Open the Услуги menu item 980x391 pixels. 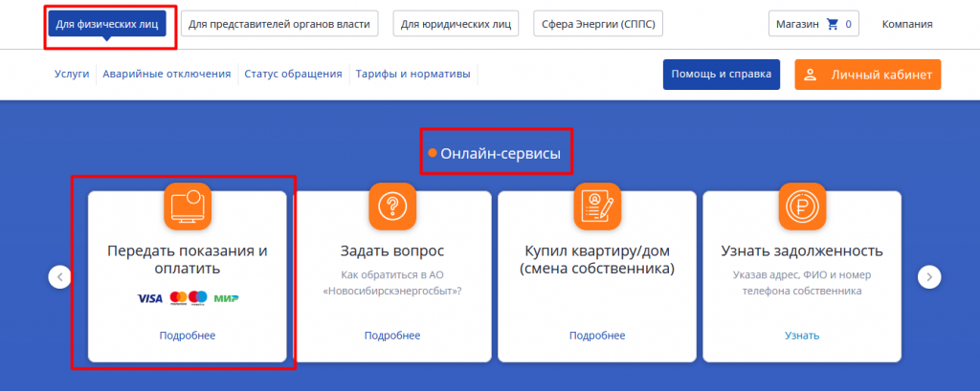(72, 74)
